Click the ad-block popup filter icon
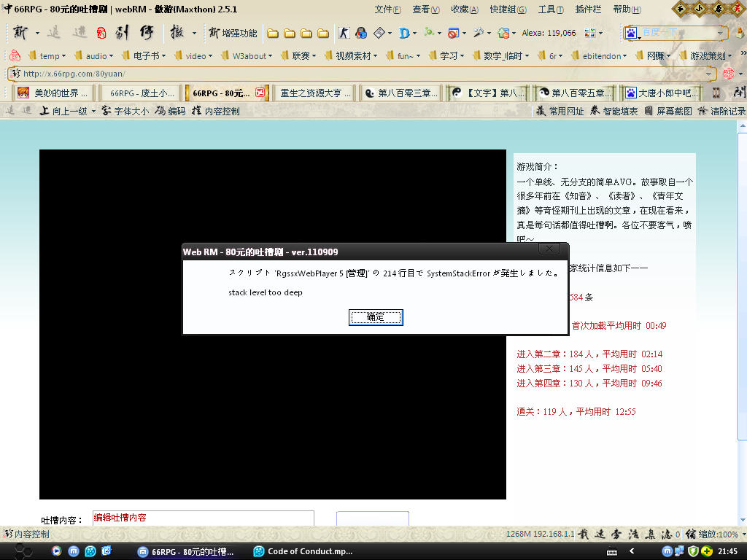This screenshot has height=560, width=747. (x=453, y=33)
